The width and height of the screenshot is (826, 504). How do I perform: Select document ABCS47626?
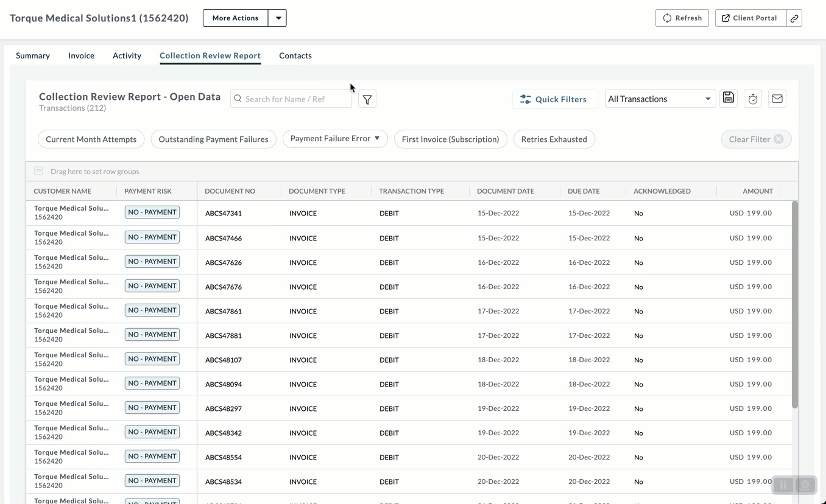tap(224, 262)
